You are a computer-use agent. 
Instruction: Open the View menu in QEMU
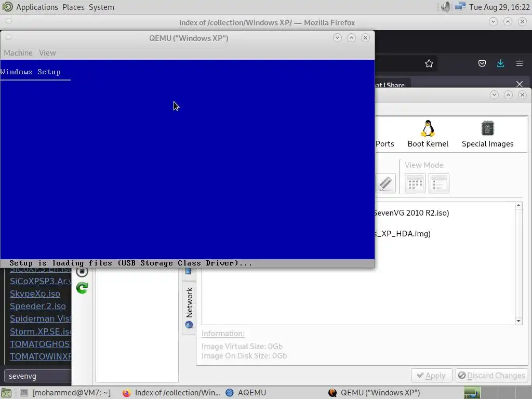coord(47,53)
